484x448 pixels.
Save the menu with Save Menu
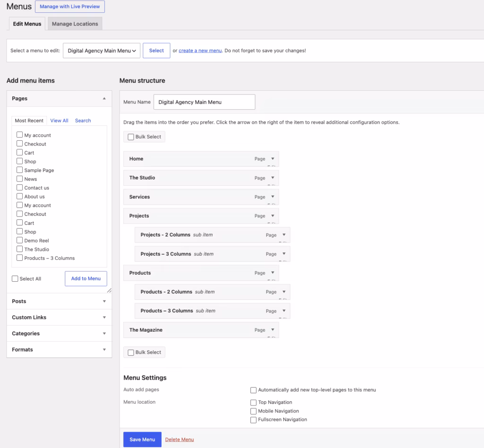point(142,439)
